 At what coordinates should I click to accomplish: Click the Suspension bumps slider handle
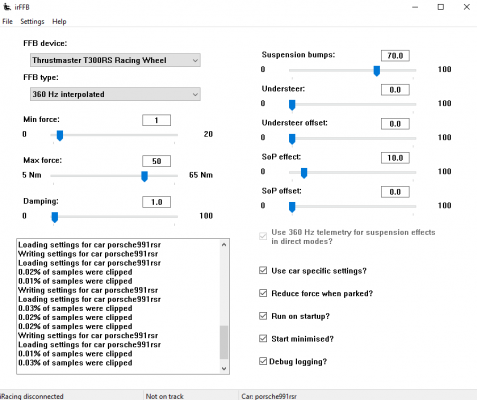(x=377, y=71)
